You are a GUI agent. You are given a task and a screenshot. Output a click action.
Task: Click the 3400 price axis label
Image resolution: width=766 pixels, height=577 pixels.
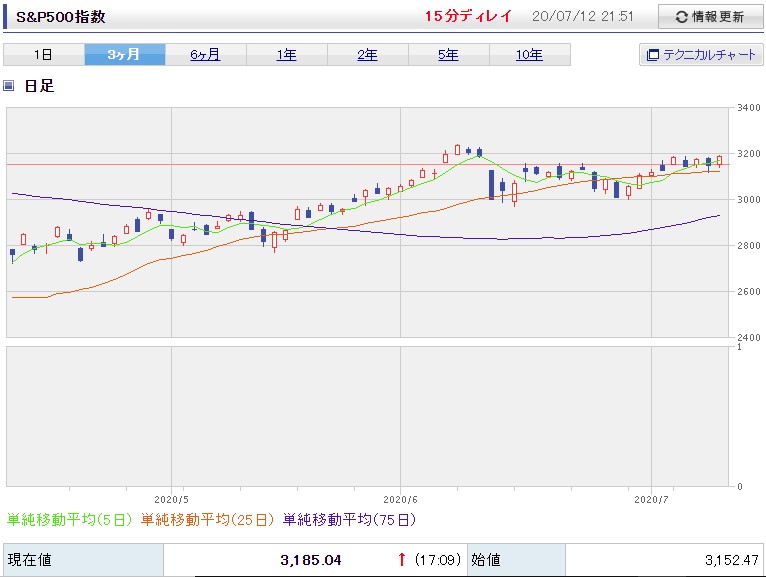coord(748,107)
